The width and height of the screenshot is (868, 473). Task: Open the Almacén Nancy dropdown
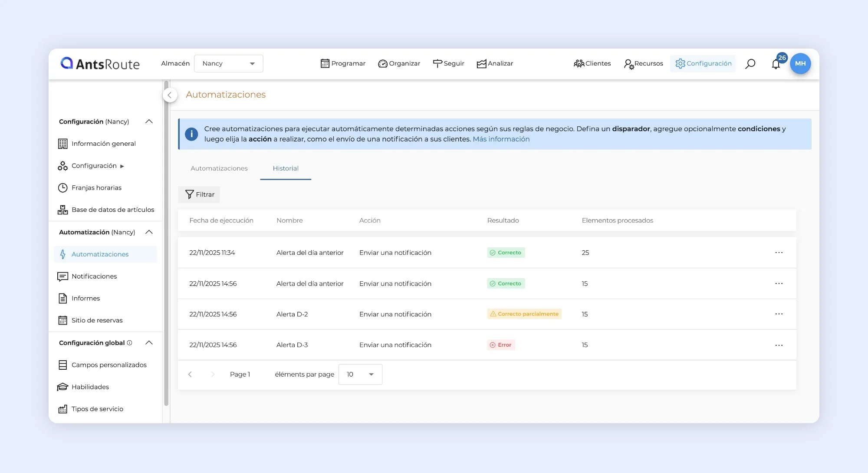point(228,63)
